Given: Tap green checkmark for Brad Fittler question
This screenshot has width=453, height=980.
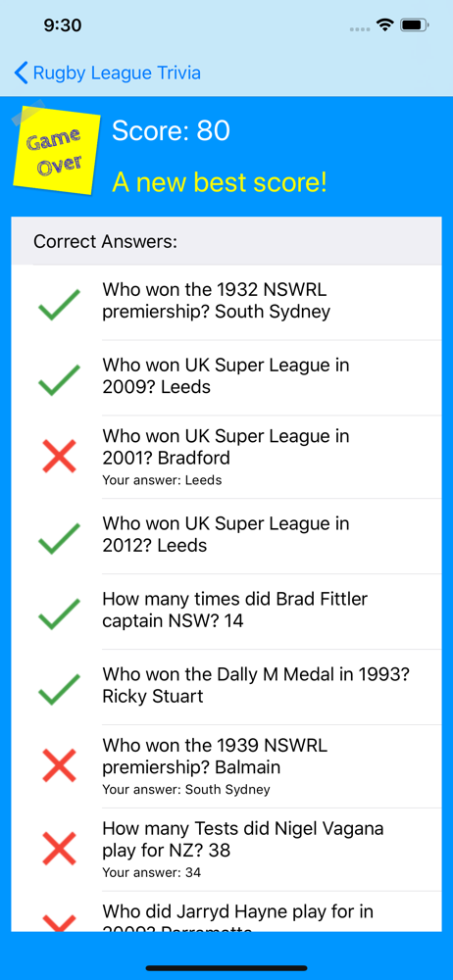Looking at the screenshot, I should coord(59,613).
